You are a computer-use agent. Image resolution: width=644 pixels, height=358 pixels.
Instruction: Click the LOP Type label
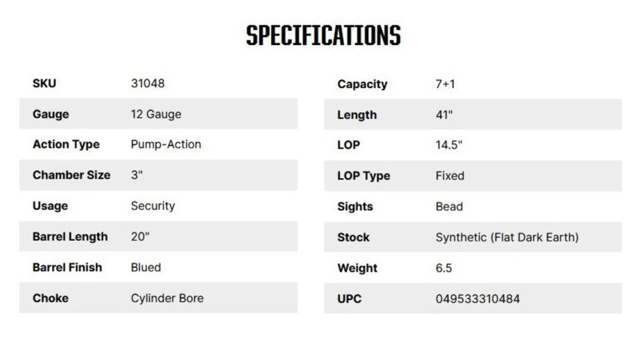tap(363, 176)
